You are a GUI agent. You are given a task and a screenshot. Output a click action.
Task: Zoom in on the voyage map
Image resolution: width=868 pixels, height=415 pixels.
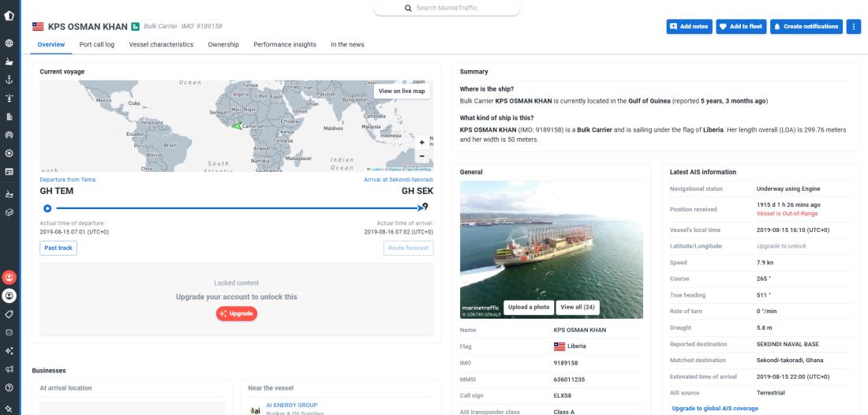click(x=422, y=142)
